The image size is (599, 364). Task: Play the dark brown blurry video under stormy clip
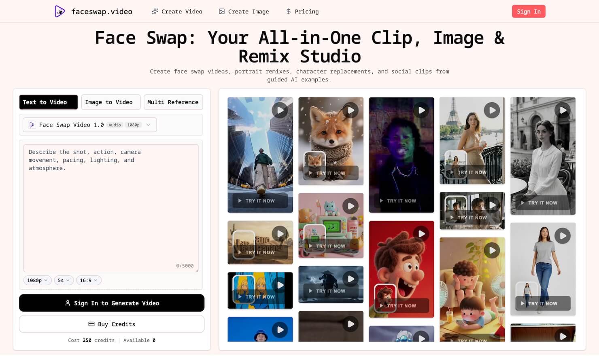point(350,324)
